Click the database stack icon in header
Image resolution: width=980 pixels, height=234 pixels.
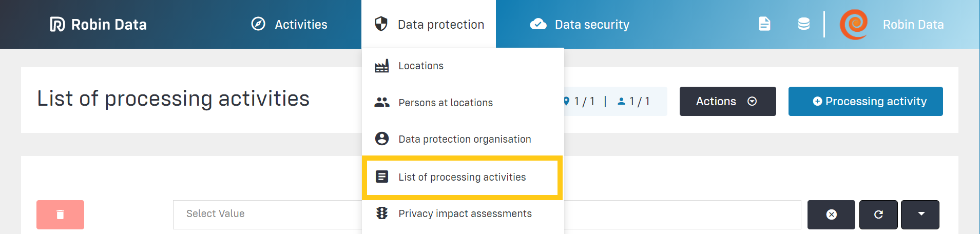pos(803,24)
